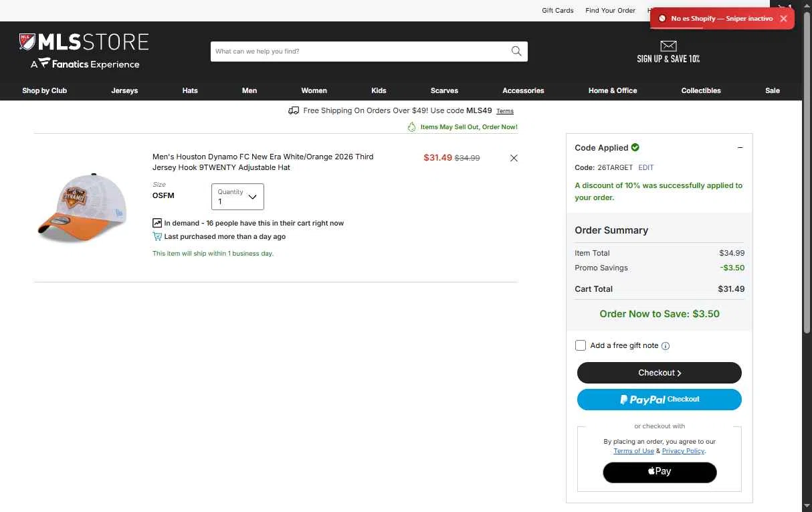Click the OSFM size value
The width and height of the screenshot is (812, 512).
pos(163,195)
